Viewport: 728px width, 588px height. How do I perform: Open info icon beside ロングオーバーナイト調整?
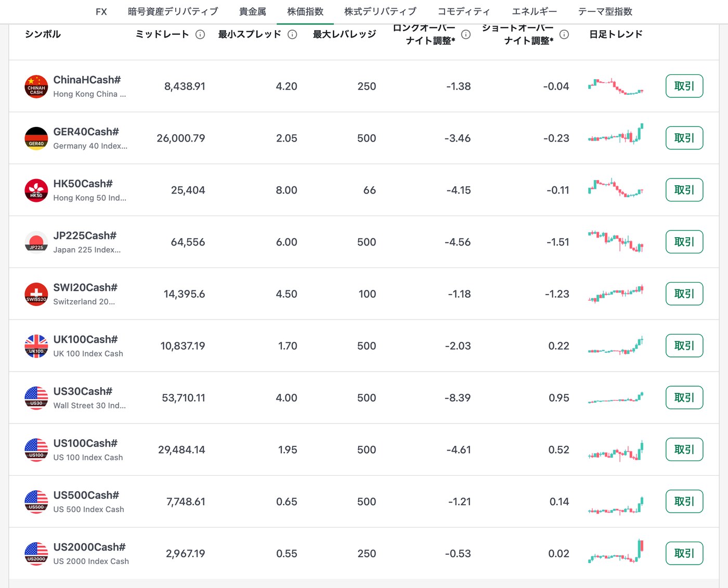click(x=466, y=34)
